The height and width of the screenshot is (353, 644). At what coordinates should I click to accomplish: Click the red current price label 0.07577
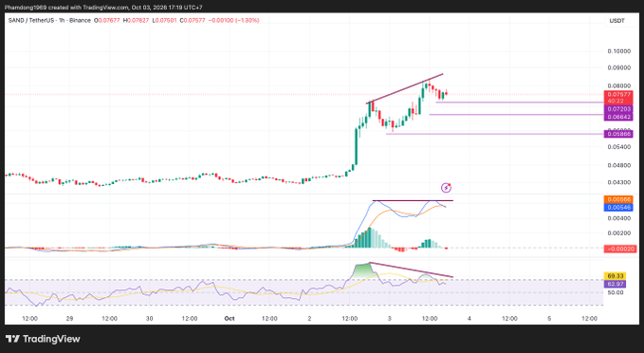point(618,95)
